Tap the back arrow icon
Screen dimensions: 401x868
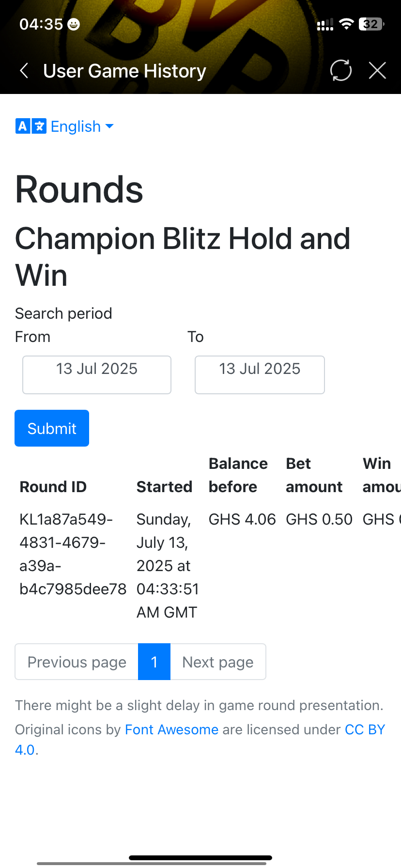pos(24,71)
